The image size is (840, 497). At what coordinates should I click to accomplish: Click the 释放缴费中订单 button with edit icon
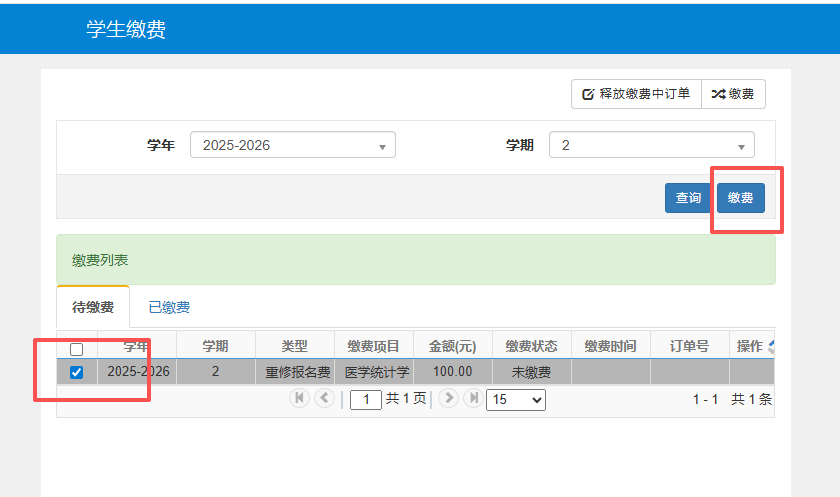pyautogui.click(x=636, y=94)
